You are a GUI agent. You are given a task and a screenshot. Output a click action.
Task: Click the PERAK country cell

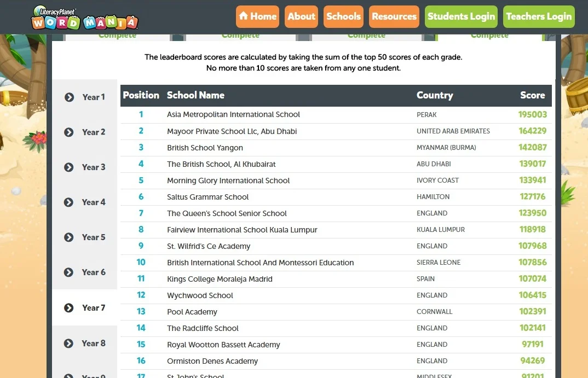click(x=426, y=115)
